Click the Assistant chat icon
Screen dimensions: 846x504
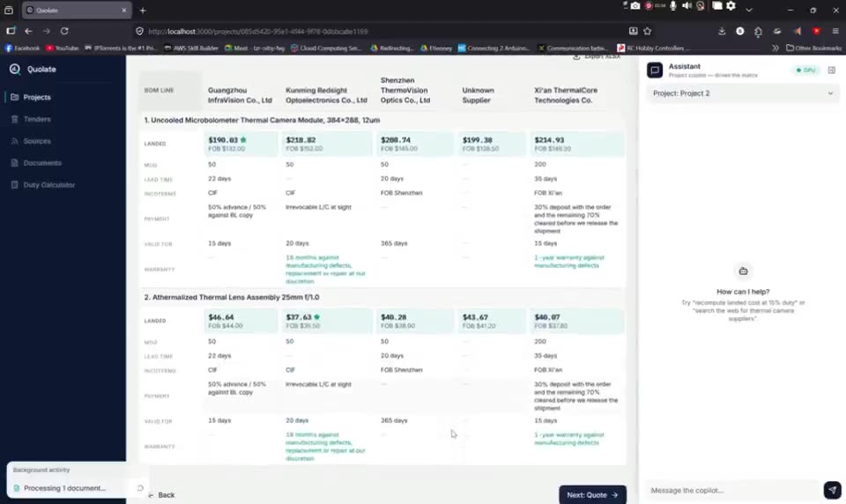tap(655, 70)
